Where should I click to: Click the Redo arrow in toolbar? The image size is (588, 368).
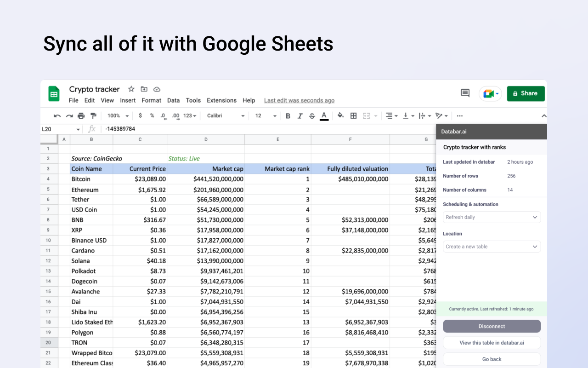pos(69,116)
